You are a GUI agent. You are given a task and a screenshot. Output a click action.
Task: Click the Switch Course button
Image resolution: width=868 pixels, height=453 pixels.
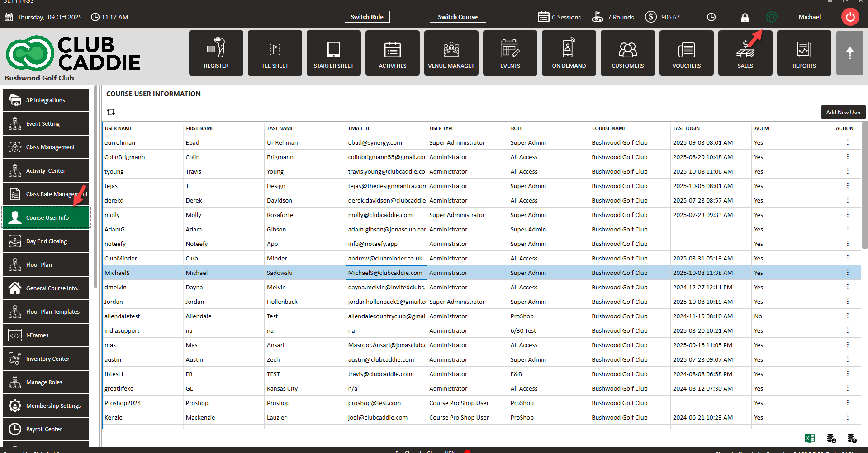(x=457, y=17)
